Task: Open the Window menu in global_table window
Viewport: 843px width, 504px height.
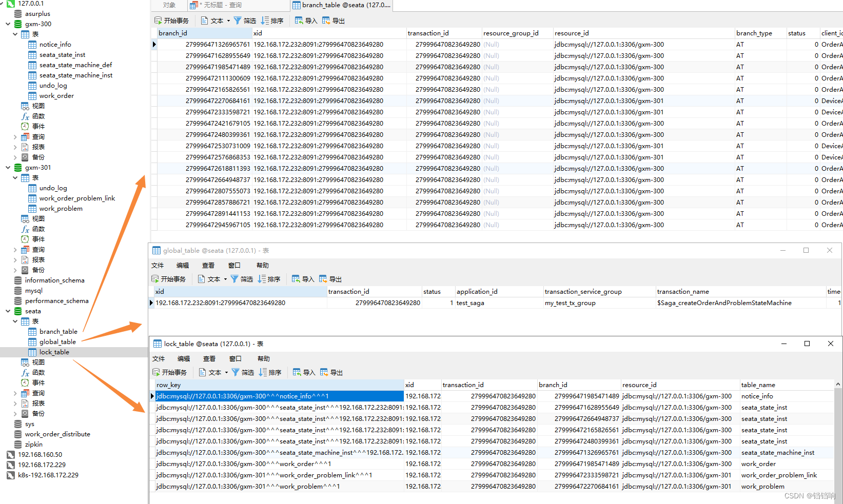Action: (234, 265)
